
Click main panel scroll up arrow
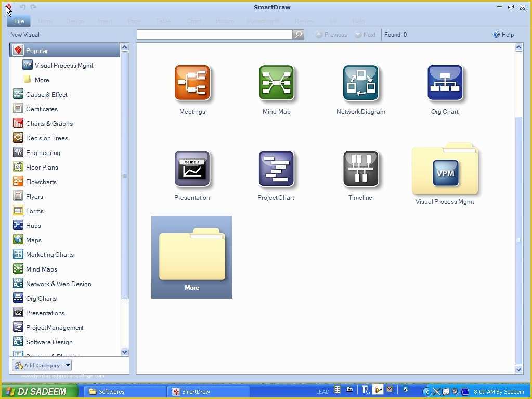(518, 47)
